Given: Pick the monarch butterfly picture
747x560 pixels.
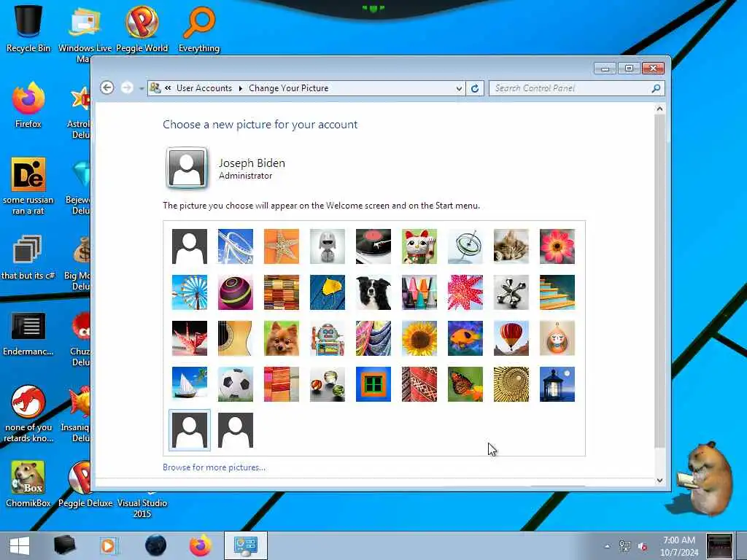Looking at the screenshot, I should 465,384.
